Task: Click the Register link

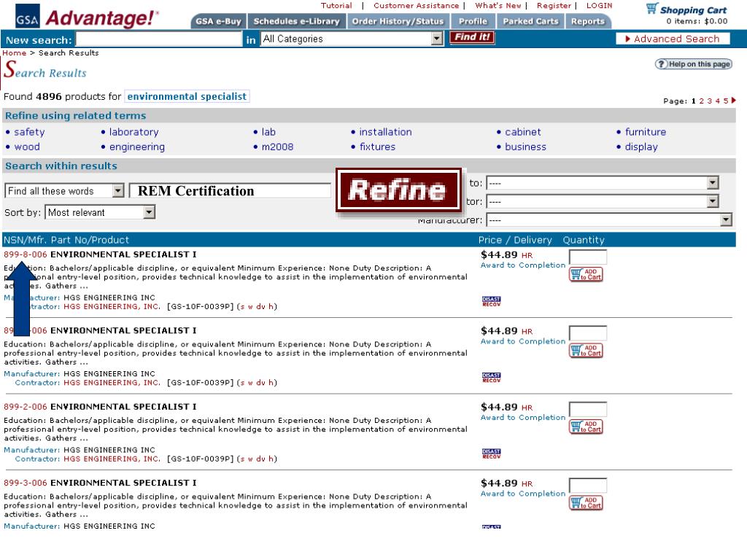Action: click(x=554, y=6)
